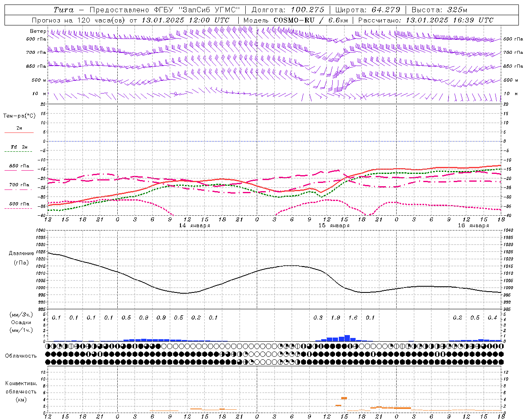Click "Прогноз на 120 часа(ов)" forecast text

[x=79, y=20]
